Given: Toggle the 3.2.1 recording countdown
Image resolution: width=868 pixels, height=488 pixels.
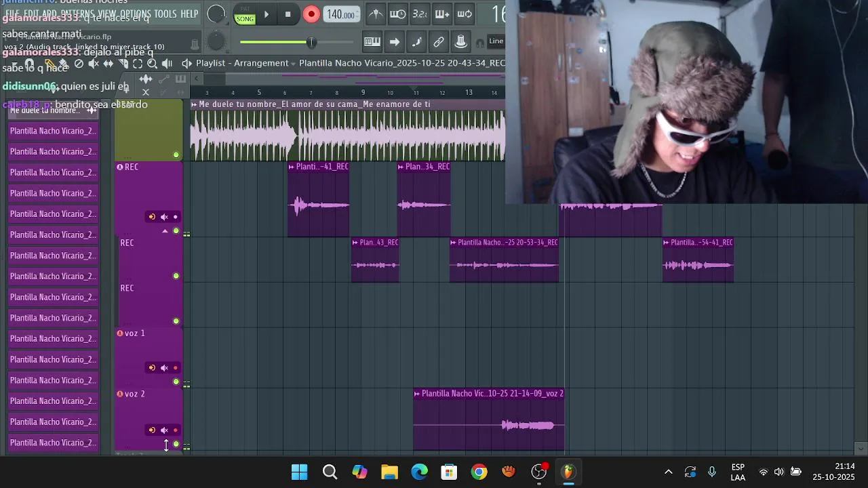Looking at the screenshot, I should 420,14.
